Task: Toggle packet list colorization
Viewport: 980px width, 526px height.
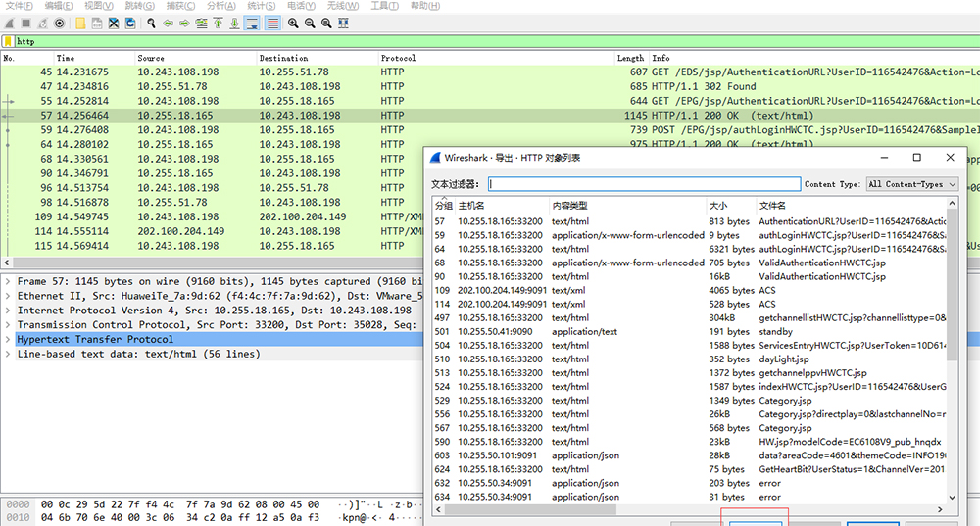Action: [x=272, y=23]
